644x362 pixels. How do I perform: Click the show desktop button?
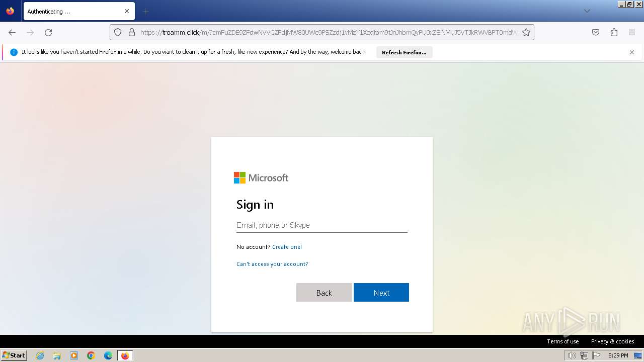639,355
